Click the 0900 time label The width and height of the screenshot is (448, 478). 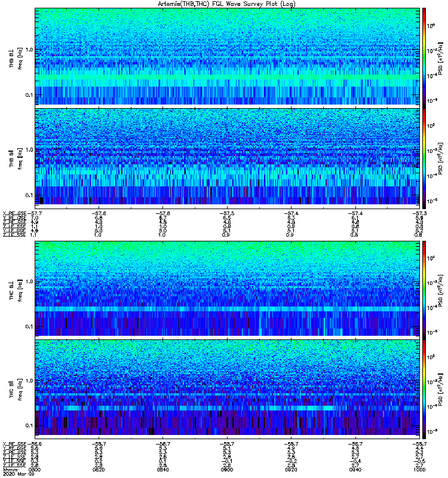tap(227, 470)
